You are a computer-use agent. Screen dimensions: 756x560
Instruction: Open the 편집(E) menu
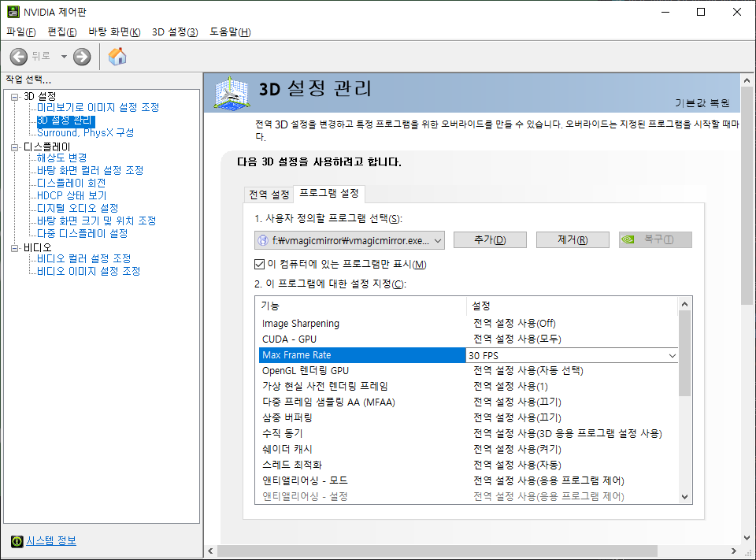pyautogui.click(x=62, y=32)
